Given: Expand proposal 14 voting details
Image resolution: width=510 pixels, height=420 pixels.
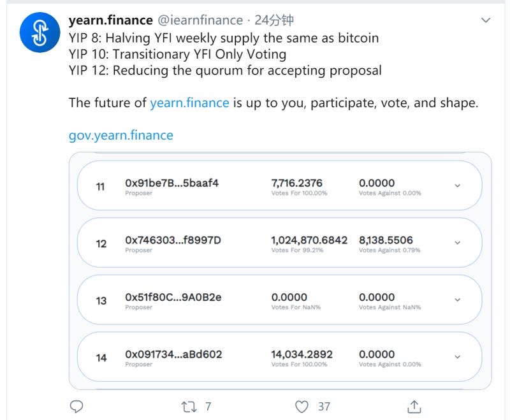Looking at the screenshot, I should pos(456,357).
